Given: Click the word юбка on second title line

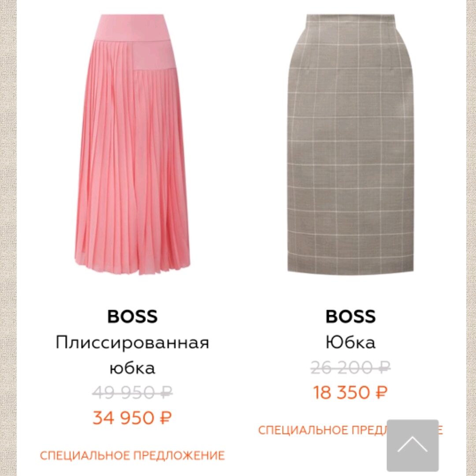Looking at the screenshot, I should click(132, 368).
